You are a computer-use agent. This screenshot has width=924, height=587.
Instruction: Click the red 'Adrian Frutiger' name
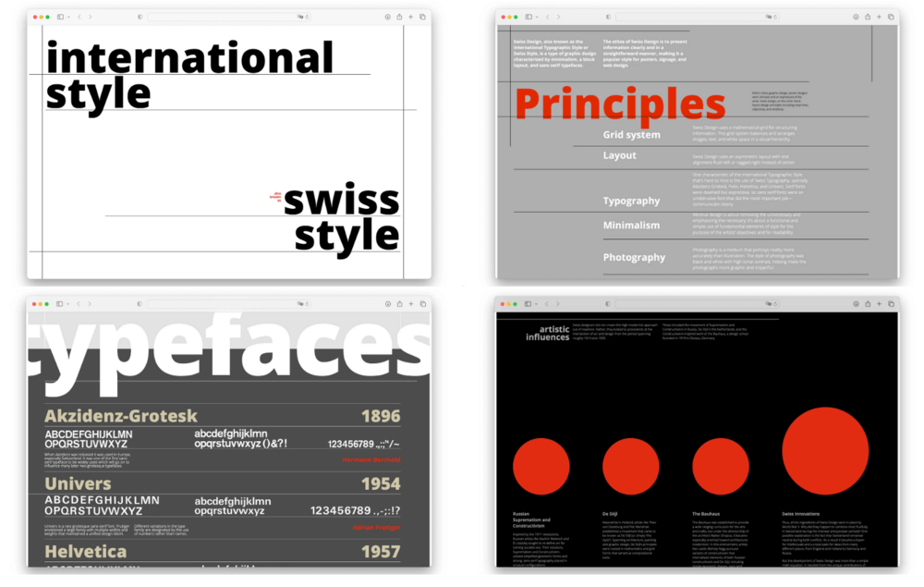click(377, 528)
